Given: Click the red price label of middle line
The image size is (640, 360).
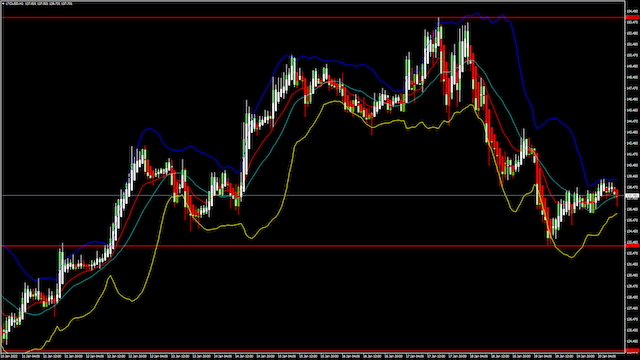Looking at the screenshot, I should [632, 246].
